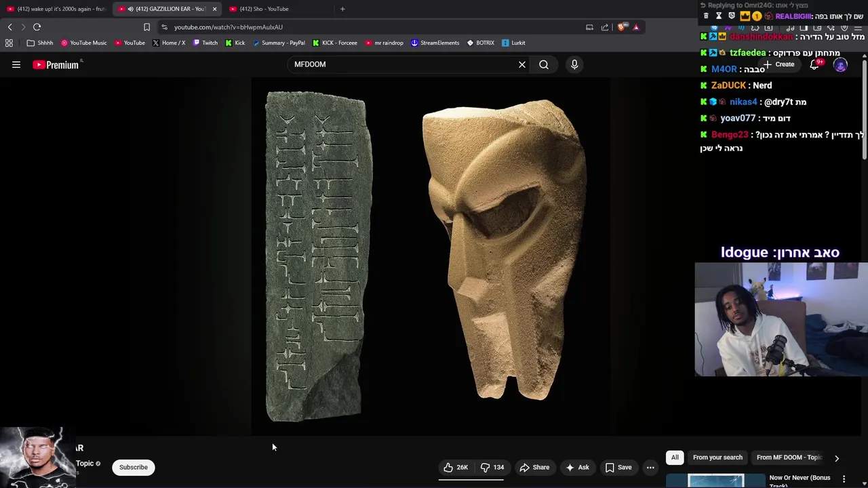
Task: Share the video
Action: [x=534, y=467]
